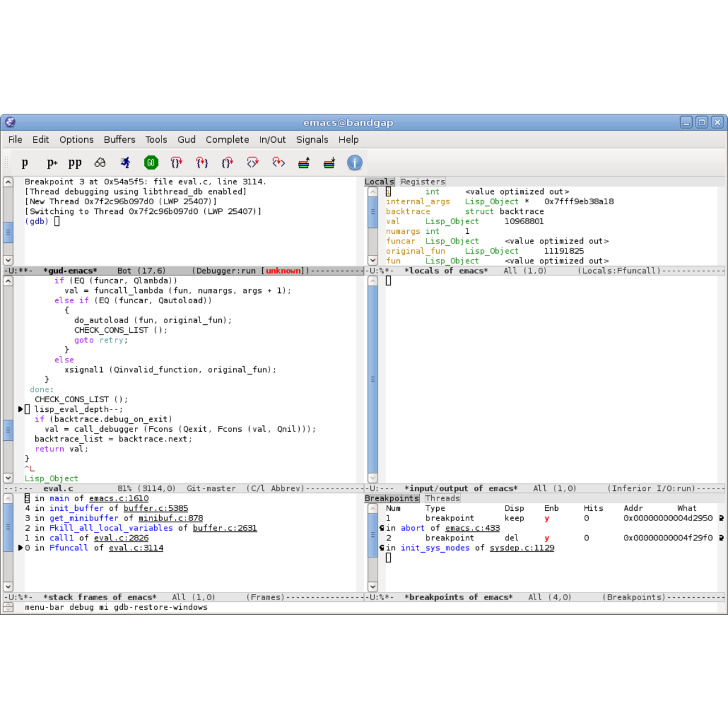This screenshot has height=728, width=728.
Task: Click the up stack frame icon
Action: [x=304, y=163]
